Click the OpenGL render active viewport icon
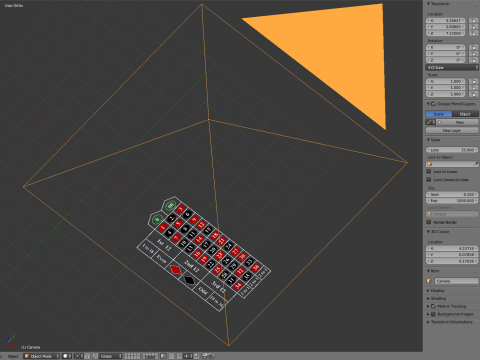Image resolution: width=480 pixels, height=360 pixels. click(x=204, y=356)
